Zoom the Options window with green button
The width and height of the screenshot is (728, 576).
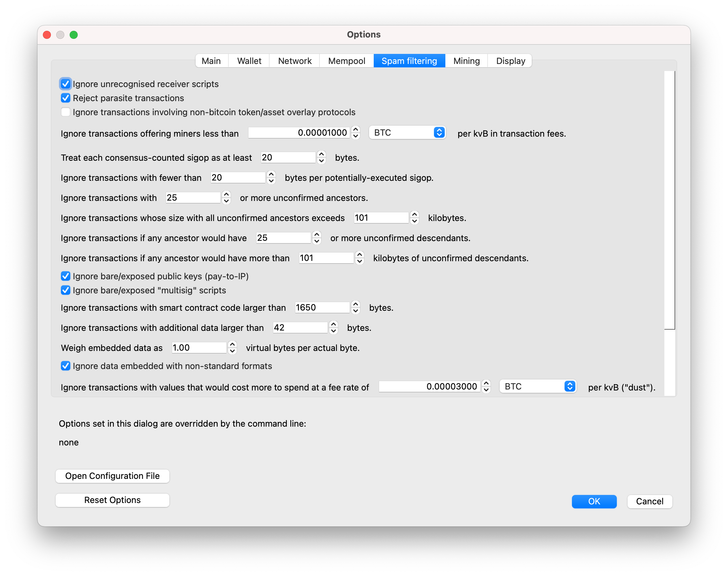click(74, 35)
